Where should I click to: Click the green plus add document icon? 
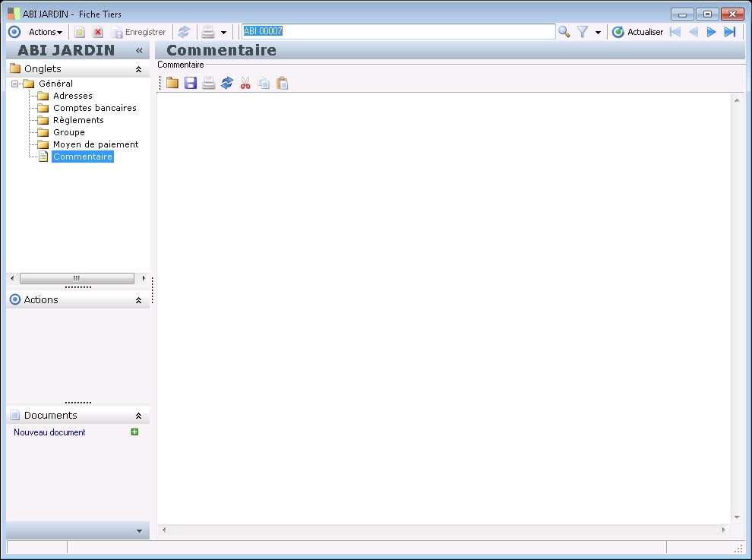(x=134, y=432)
